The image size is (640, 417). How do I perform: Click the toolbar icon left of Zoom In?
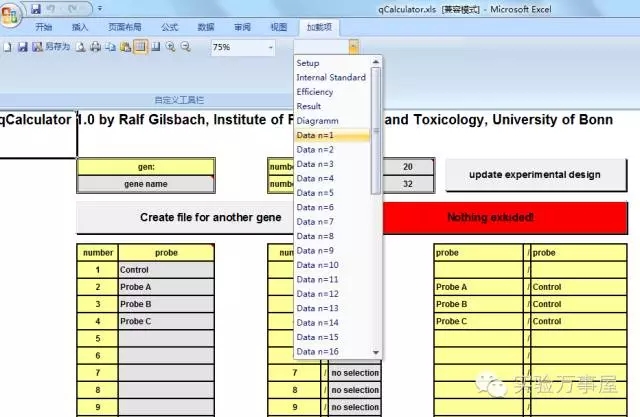tap(156, 47)
